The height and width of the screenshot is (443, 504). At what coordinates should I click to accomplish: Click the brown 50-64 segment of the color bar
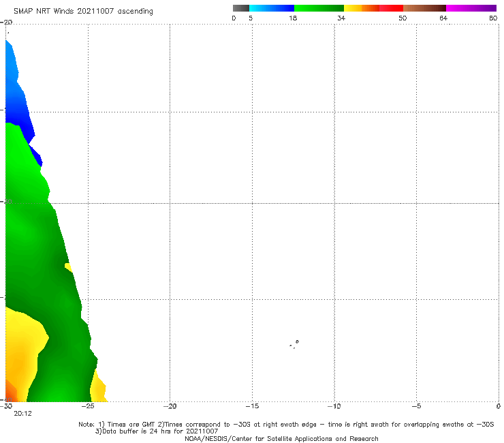[424, 8]
